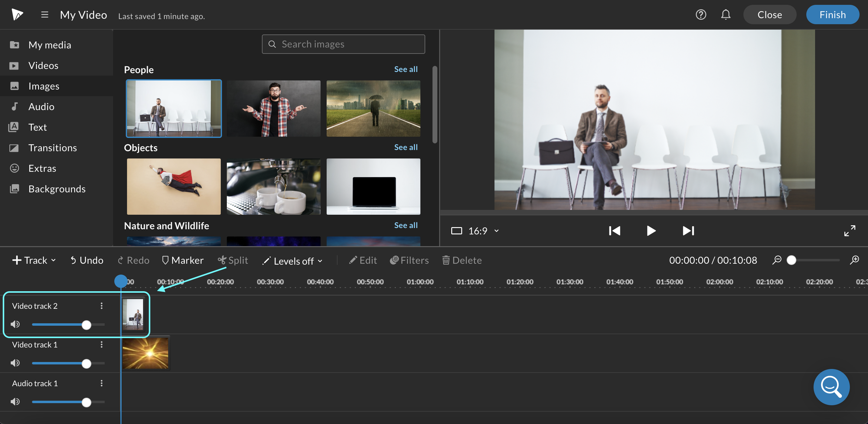Click the zoom out timeline magnifier
The image size is (868, 424).
pyautogui.click(x=777, y=260)
